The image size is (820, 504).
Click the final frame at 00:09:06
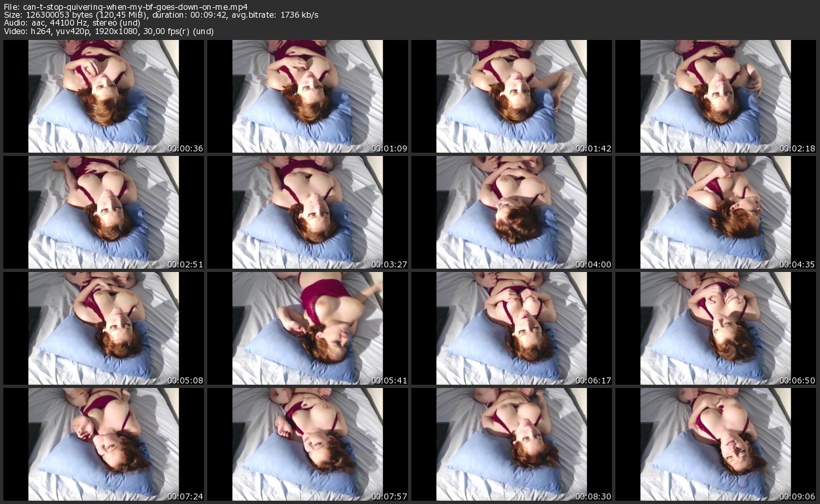[716, 444]
